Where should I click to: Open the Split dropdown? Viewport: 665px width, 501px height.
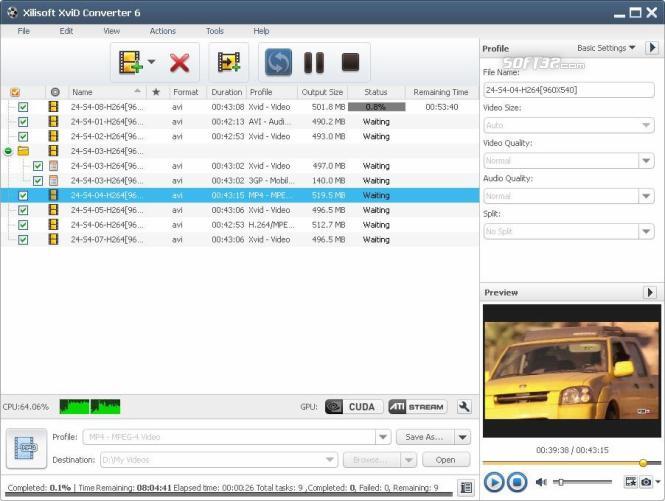pyautogui.click(x=645, y=231)
